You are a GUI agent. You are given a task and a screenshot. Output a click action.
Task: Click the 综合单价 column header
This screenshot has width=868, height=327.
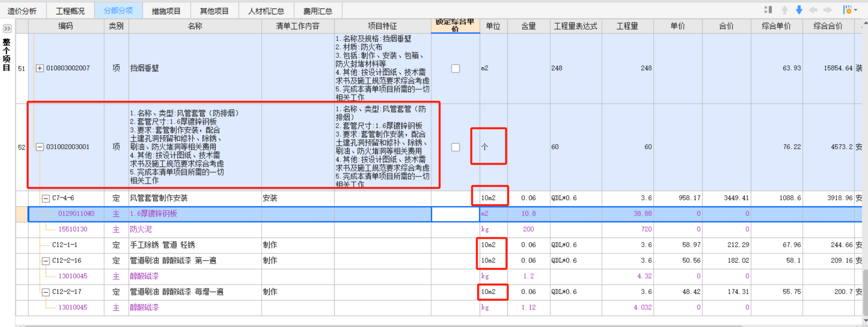point(777,26)
